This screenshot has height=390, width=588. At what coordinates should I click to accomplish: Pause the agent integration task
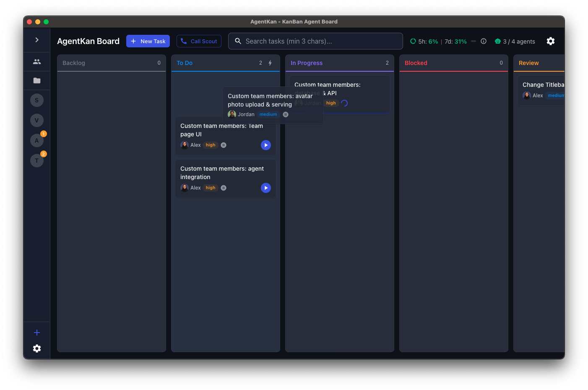point(223,188)
